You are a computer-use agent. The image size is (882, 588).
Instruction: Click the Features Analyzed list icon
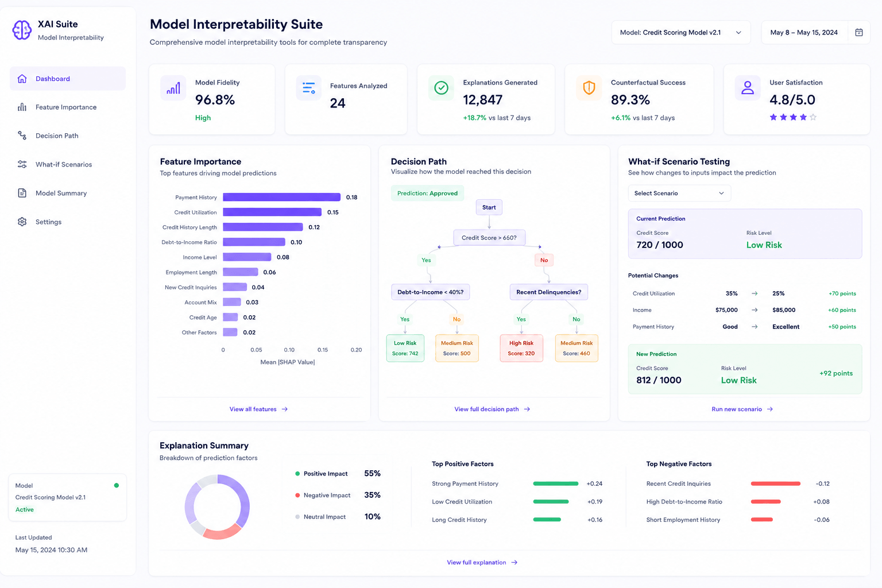309,88
